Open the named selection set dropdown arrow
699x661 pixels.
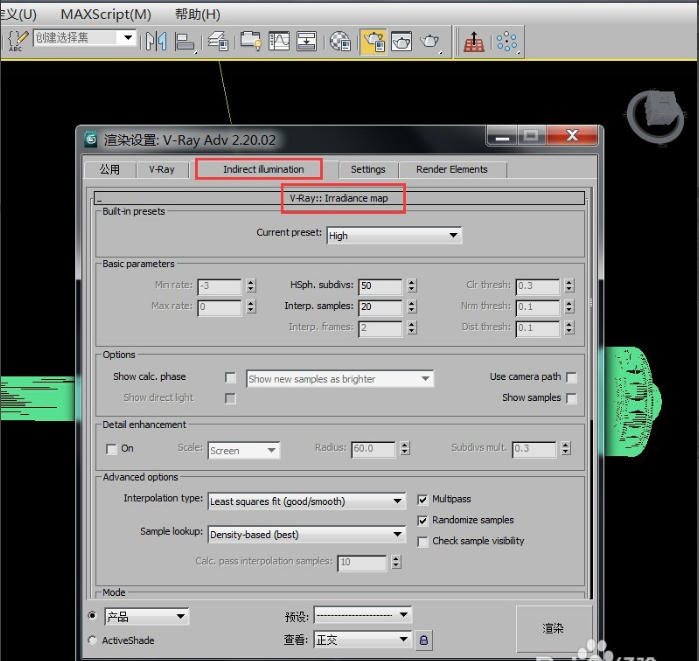tap(128, 37)
